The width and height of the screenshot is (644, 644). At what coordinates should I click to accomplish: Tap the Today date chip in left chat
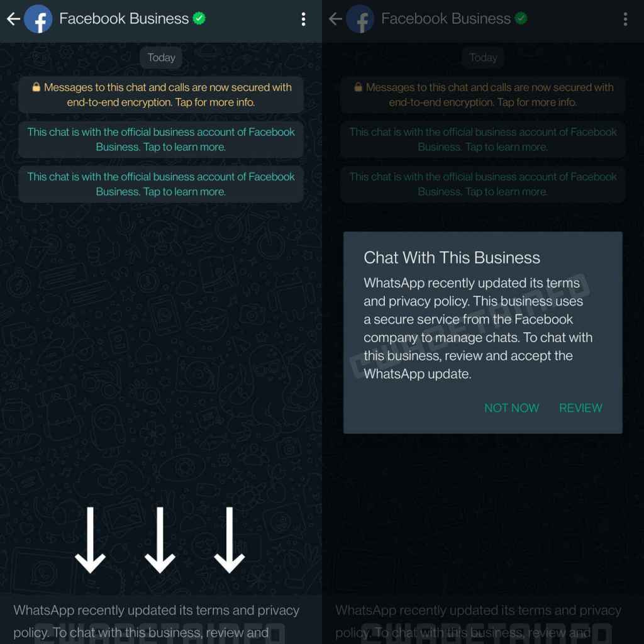pyautogui.click(x=161, y=57)
